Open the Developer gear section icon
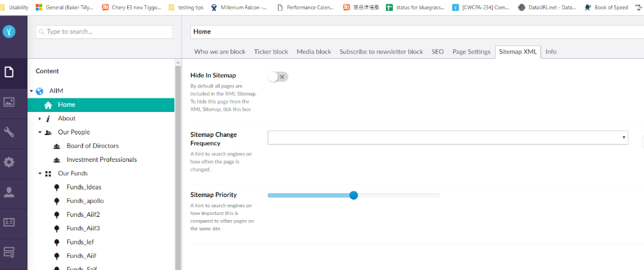Screen dimensions: 644x270 [x=9, y=162]
